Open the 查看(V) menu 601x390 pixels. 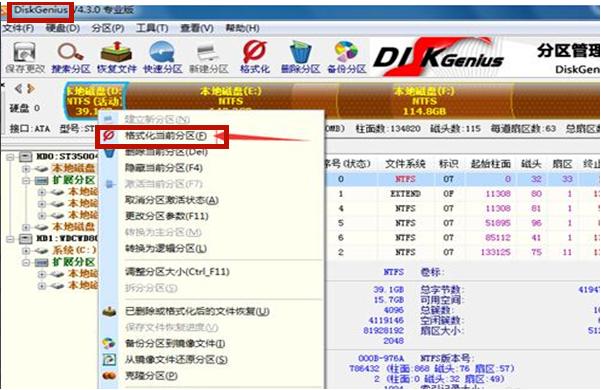[197, 28]
